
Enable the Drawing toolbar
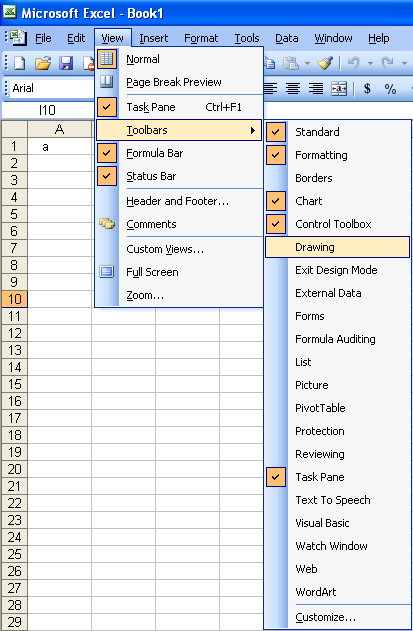point(337,247)
